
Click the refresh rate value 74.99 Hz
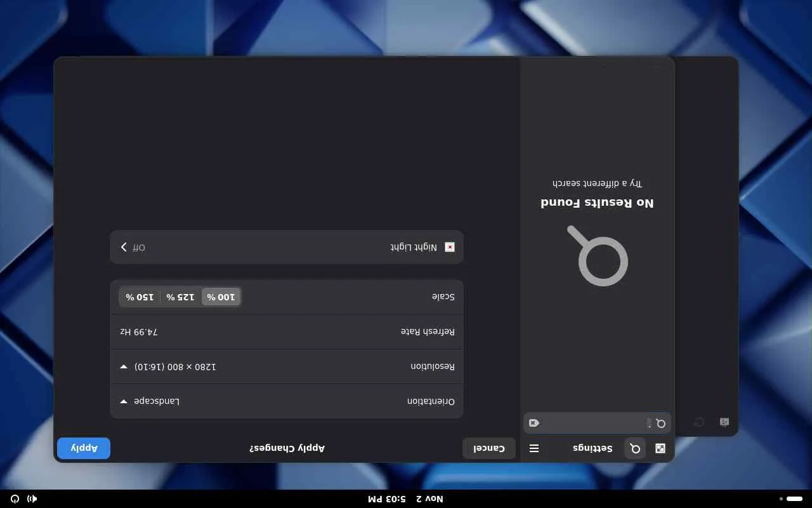139,331
